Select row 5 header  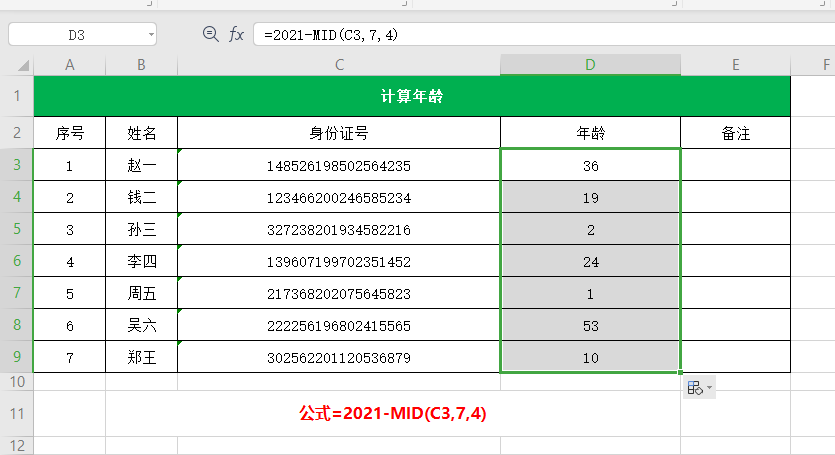pos(17,229)
